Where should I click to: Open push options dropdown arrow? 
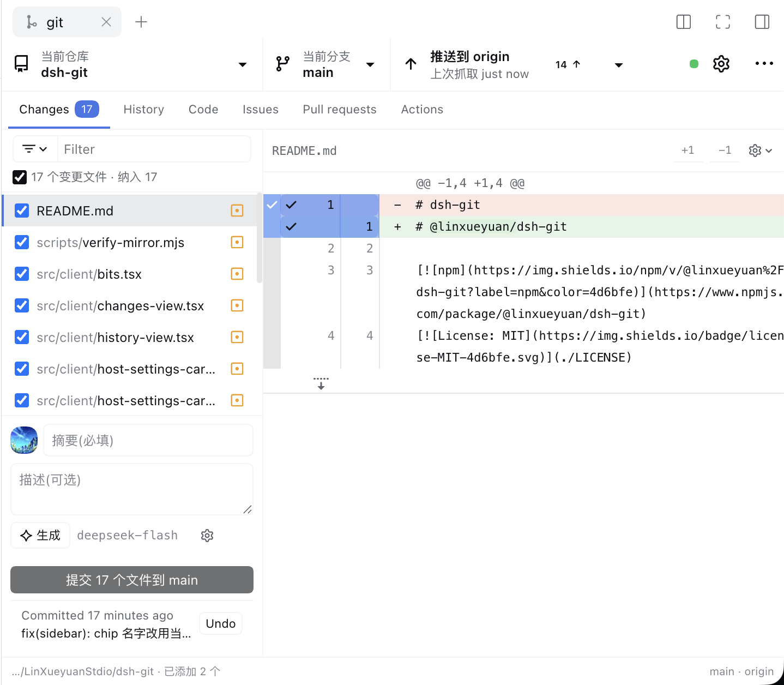619,65
